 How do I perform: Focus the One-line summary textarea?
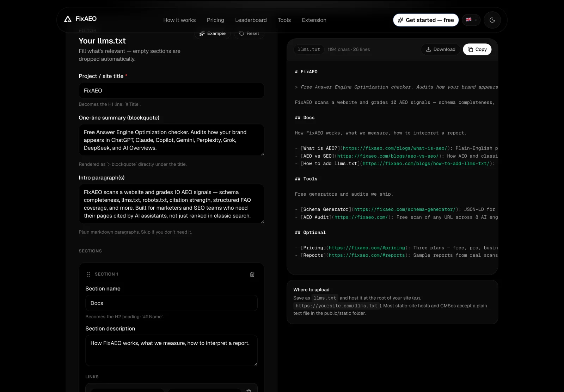click(x=171, y=140)
